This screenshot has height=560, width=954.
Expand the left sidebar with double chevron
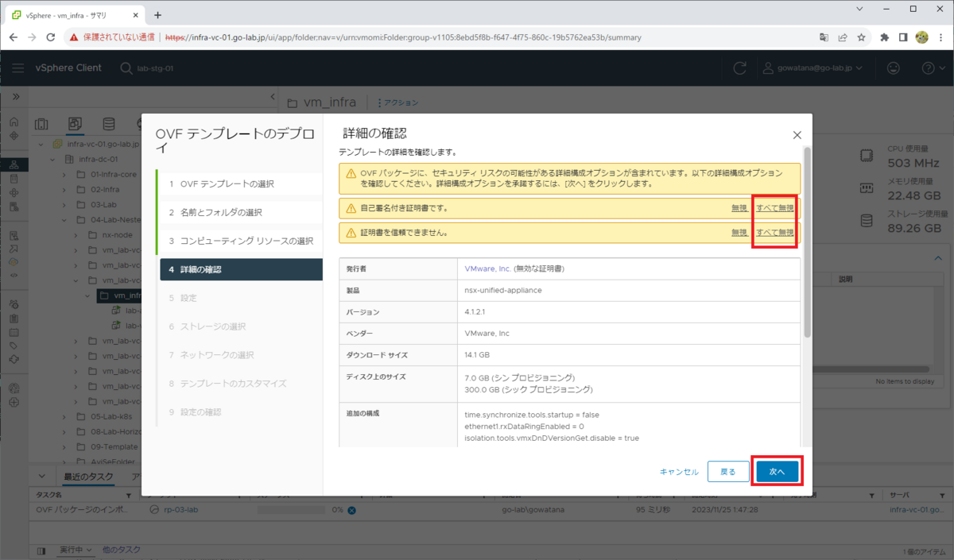tap(14, 96)
